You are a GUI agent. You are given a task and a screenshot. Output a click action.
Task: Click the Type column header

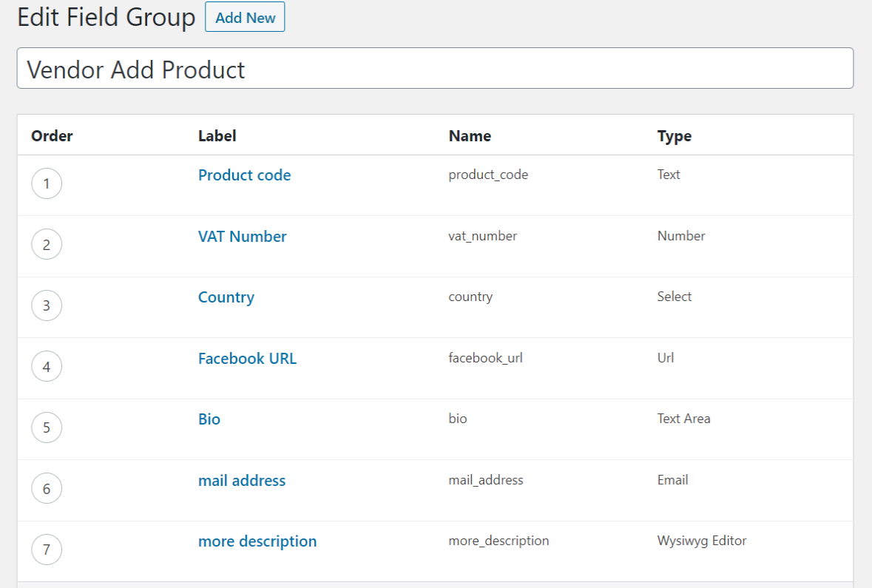point(674,135)
